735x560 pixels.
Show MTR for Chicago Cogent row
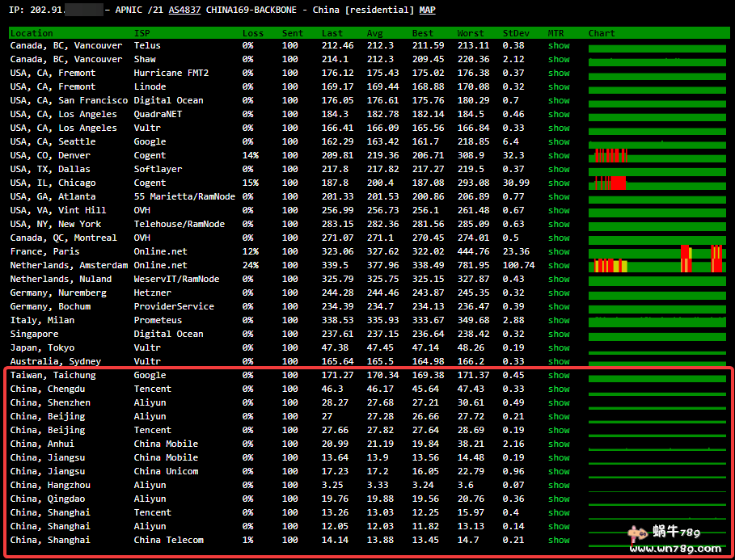point(559,183)
